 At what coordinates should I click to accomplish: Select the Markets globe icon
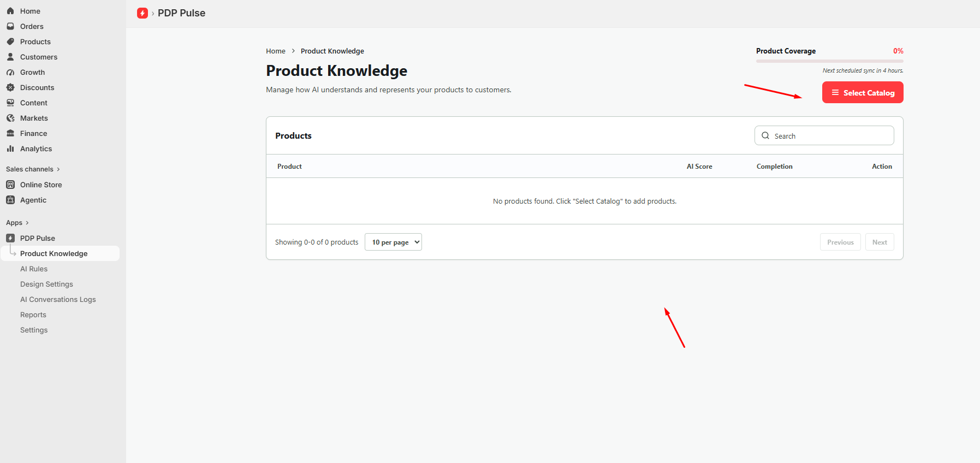[10, 118]
